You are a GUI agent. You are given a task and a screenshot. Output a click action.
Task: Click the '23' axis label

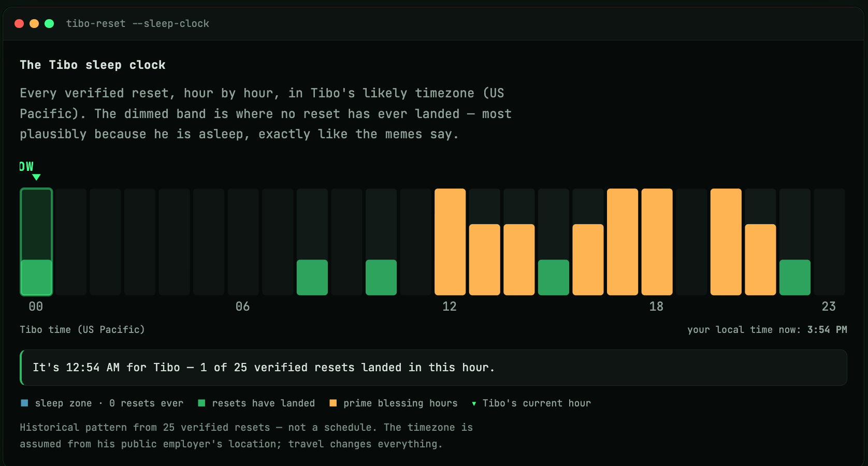click(x=829, y=307)
